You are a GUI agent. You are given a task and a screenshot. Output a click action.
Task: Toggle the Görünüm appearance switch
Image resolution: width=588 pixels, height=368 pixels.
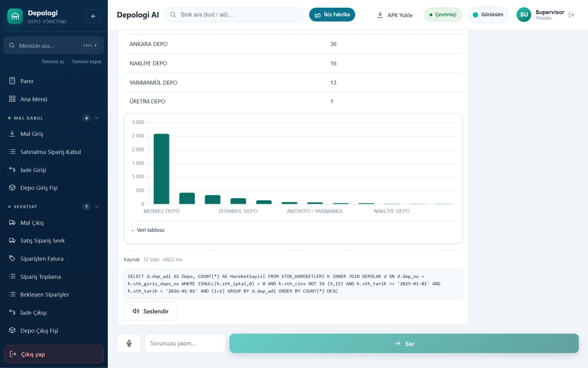coord(488,15)
